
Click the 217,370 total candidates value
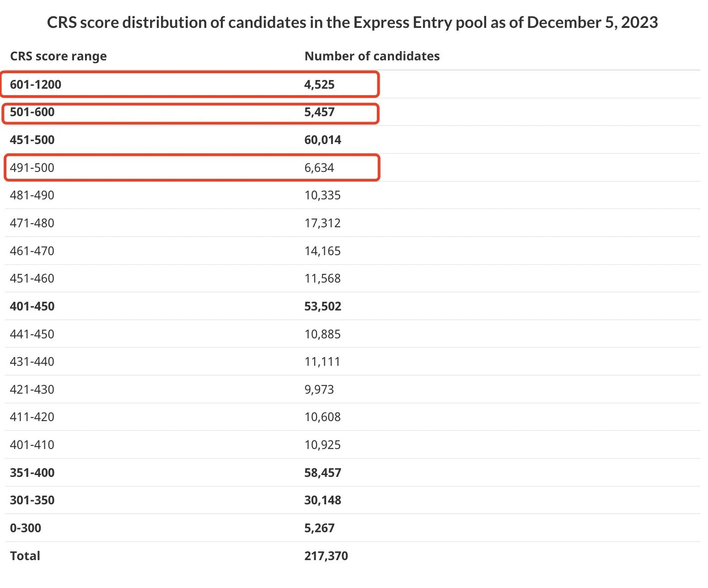(x=326, y=556)
